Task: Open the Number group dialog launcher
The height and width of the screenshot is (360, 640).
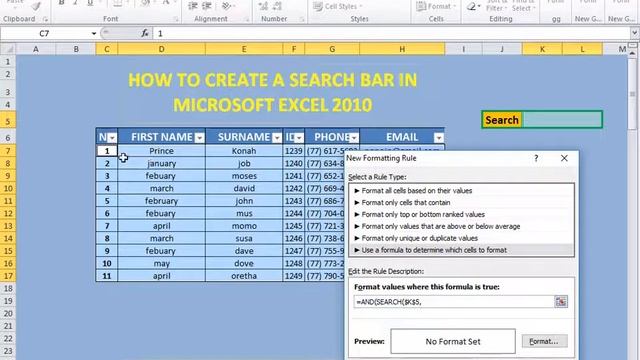Action: click(302, 19)
